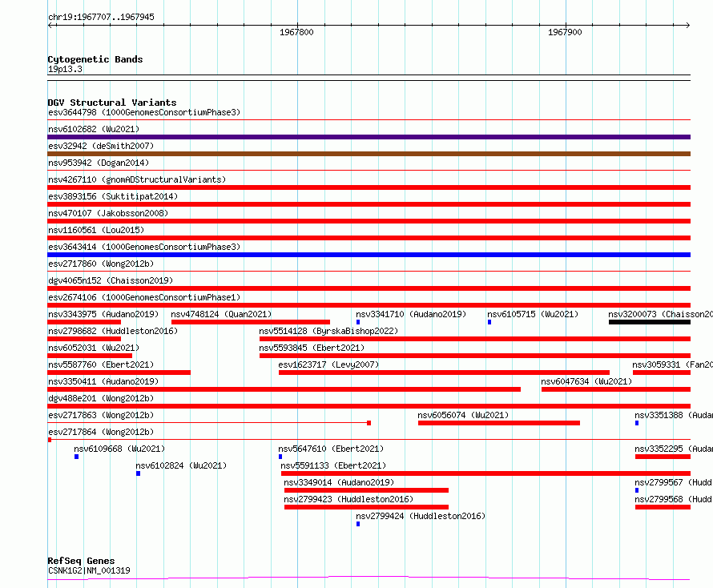This screenshot has width=713, height=588.
Task: Click blue marker under nsv6109668
Action: (76, 457)
